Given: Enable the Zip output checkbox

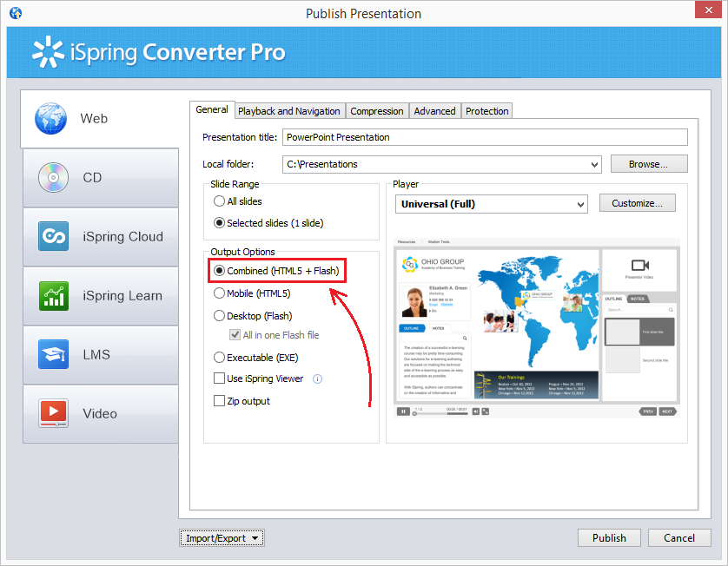Looking at the screenshot, I should (219, 401).
